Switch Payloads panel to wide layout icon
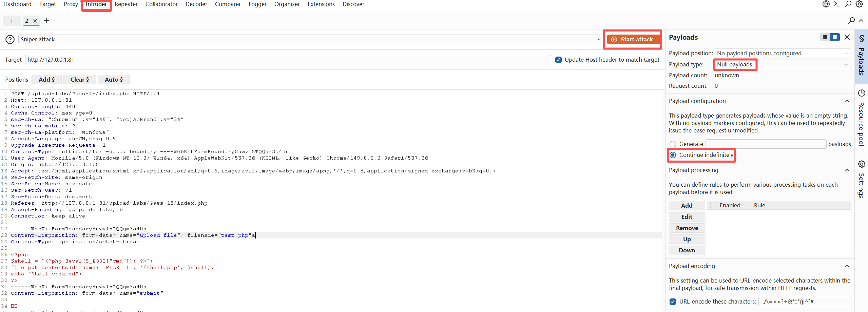Image resolution: width=868 pixels, height=312 pixels. tap(835, 37)
